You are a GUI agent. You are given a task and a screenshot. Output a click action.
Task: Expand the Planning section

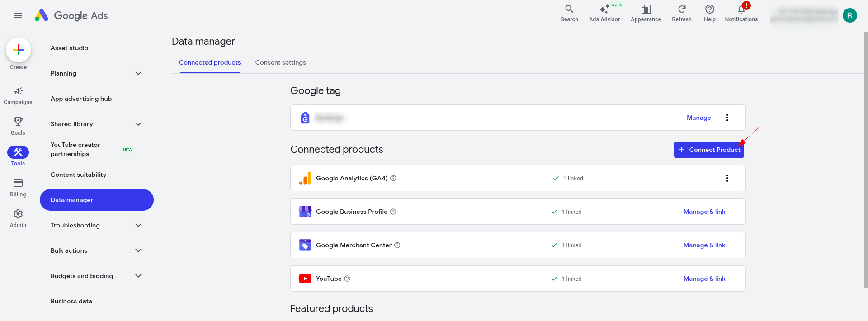click(138, 73)
